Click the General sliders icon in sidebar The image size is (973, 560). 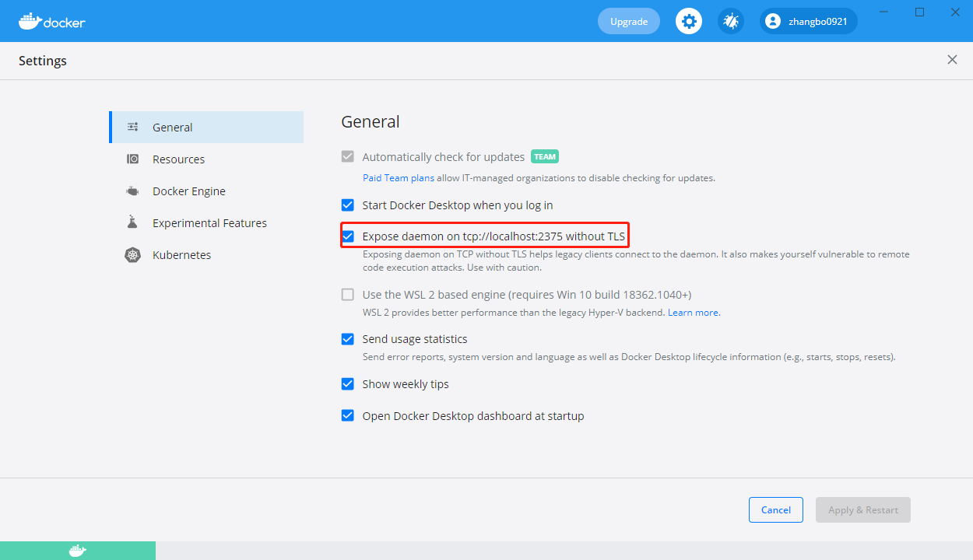click(x=133, y=128)
